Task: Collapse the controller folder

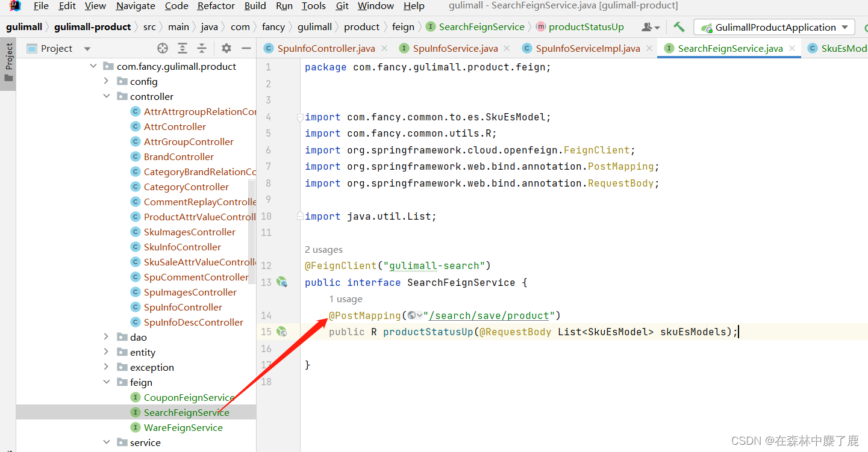Action: pos(107,96)
